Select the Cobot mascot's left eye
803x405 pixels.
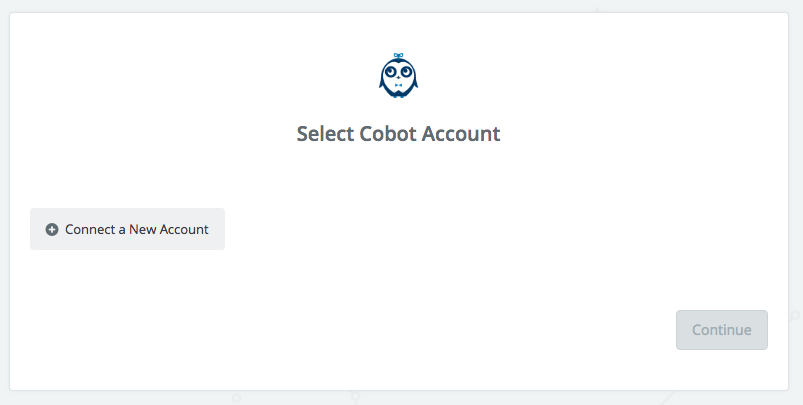[x=391, y=71]
